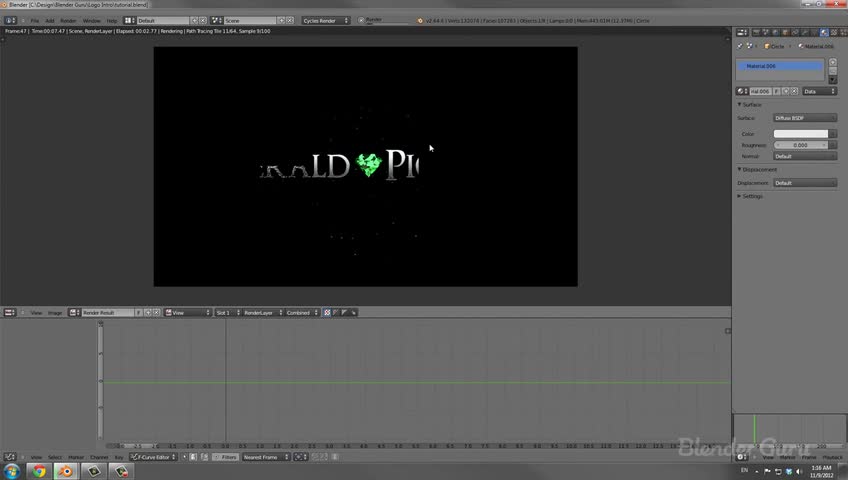Open the graph editor Key menu
The height and width of the screenshot is (480, 848).
(x=119, y=457)
